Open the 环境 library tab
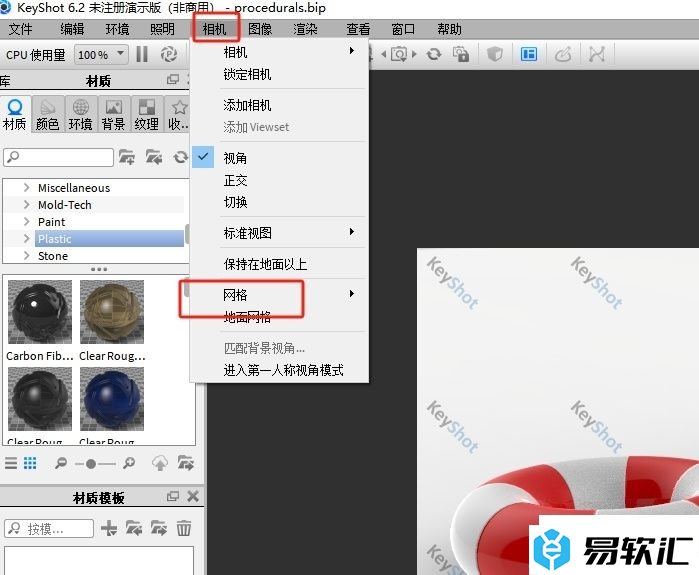The height and width of the screenshot is (575, 699). [x=81, y=115]
